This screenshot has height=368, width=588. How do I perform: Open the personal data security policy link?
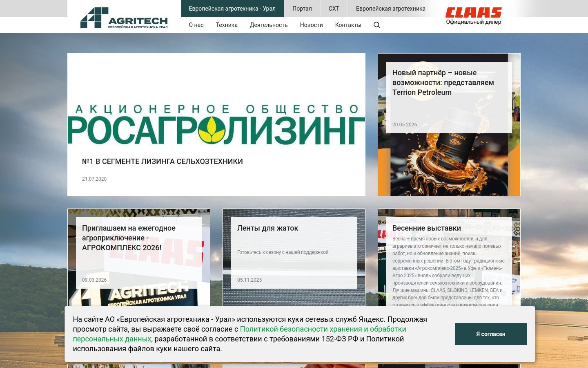239,334
